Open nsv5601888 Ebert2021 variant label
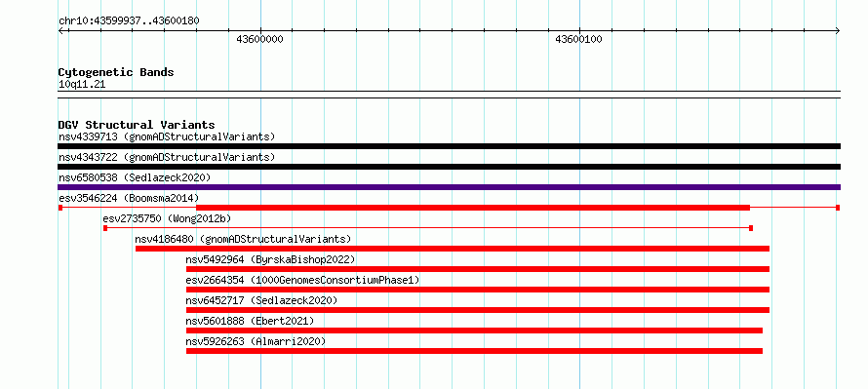Image resolution: width=868 pixels, height=389 pixels. (x=250, y=321)
